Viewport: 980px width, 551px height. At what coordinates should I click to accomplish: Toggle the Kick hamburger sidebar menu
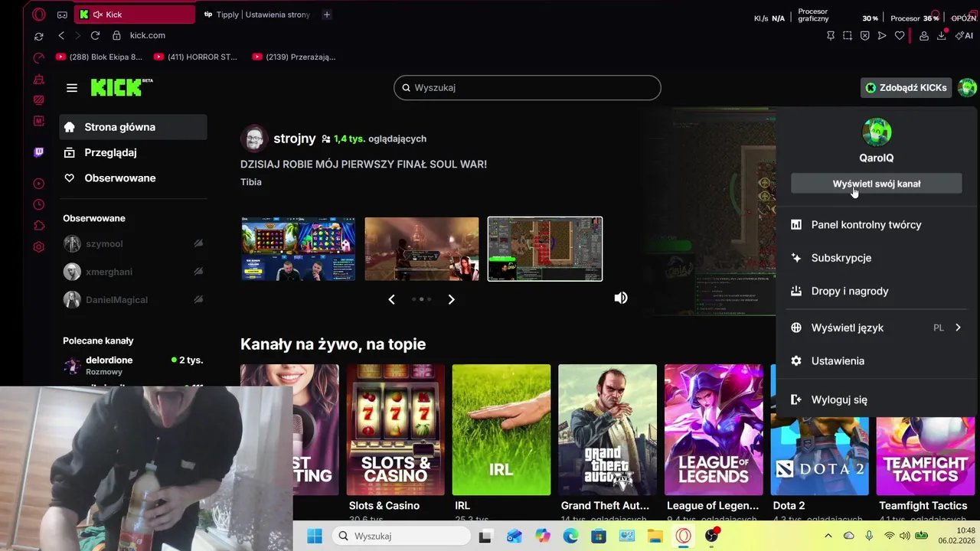click(x=72, y=88)
